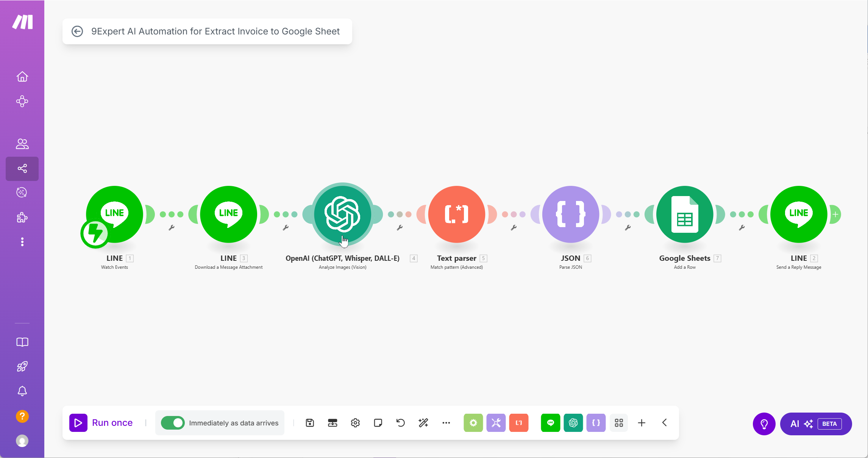This screenshot has width=868, height=458.
Task: Add a note to the scenario
Action: tap(378, 423)
